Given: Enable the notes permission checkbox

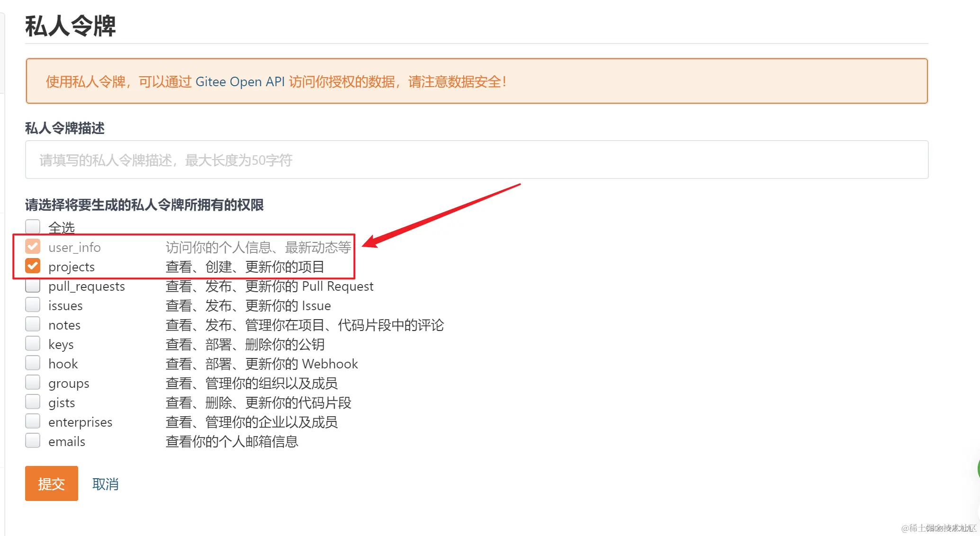Looking at the screenshot, I should point(33,324).
